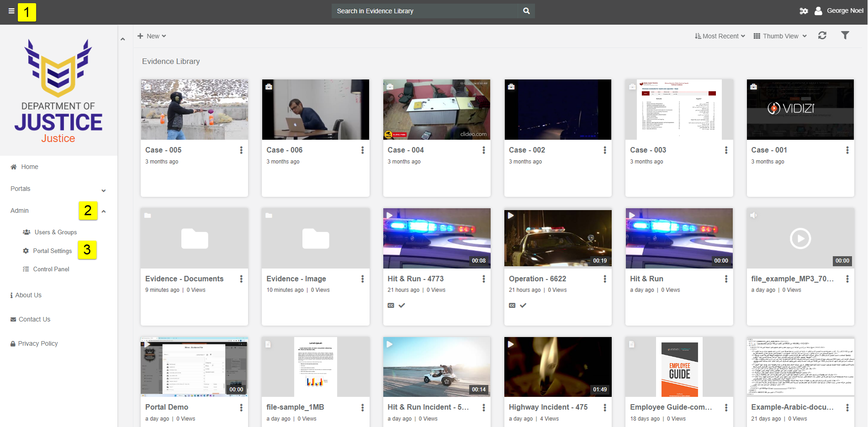Open the New dropdown menu
Viewport: 868px width, 427px height.
152,36
